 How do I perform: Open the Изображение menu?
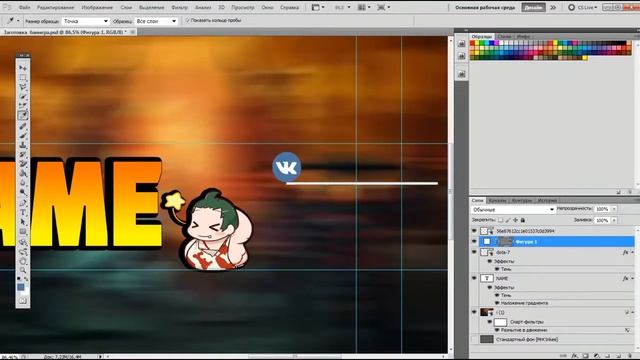click(x=97, y=7)
